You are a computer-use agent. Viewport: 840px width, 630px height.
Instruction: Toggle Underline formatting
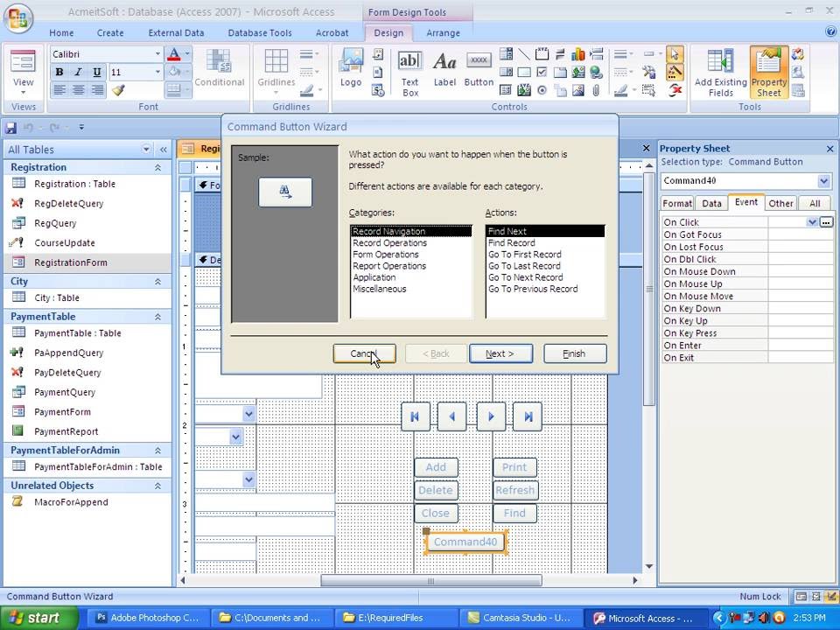(x=97, y=72)
